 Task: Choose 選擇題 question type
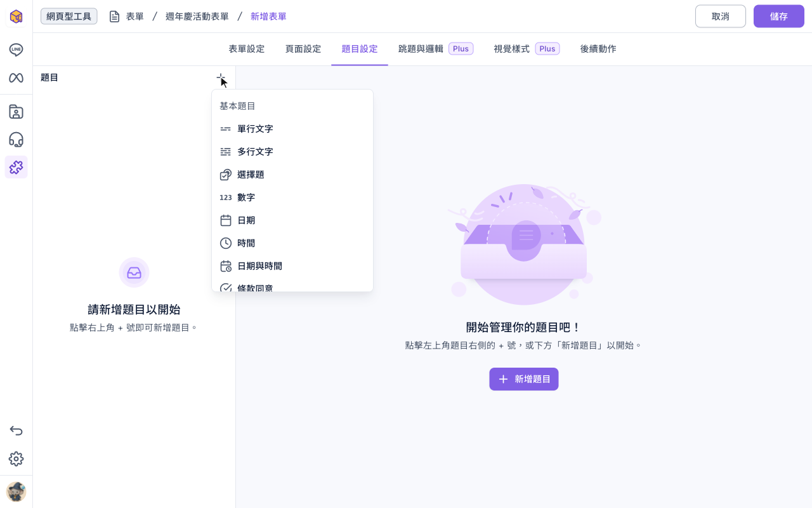pos(292,175)
